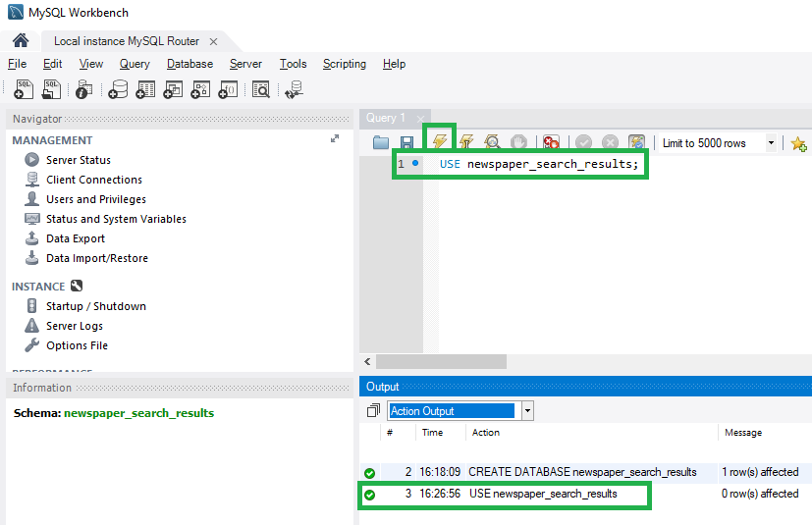Image resolution: width=812 pixels, height=525 pixels.
Task: Open the Scripting menu
Action: tap(345, 64)
